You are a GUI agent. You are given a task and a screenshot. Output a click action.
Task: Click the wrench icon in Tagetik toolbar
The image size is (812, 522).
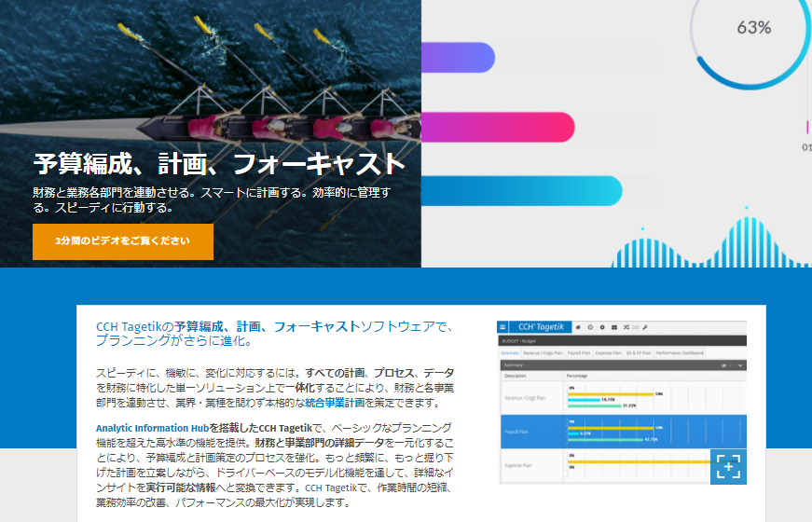[645, 327]
